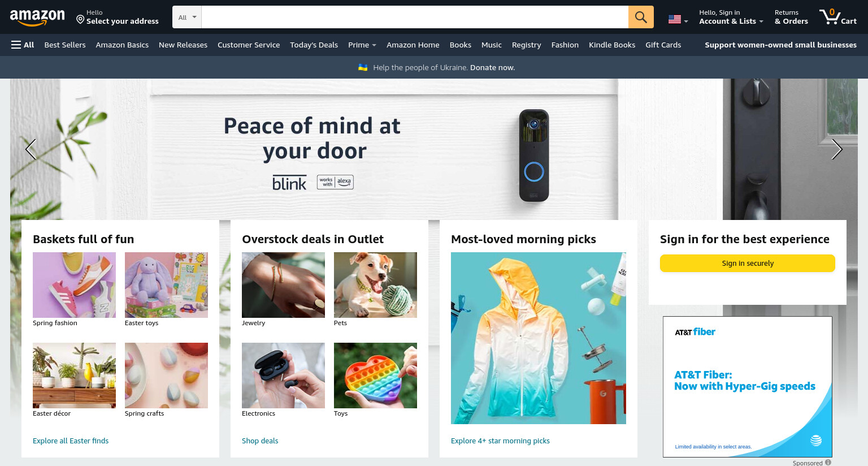Open the Pets puppy image

(375, 285)
